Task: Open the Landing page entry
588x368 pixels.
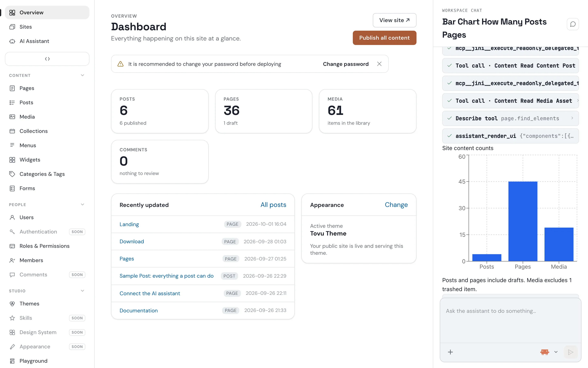Action: pyautogui.click(x=129, y=224)
